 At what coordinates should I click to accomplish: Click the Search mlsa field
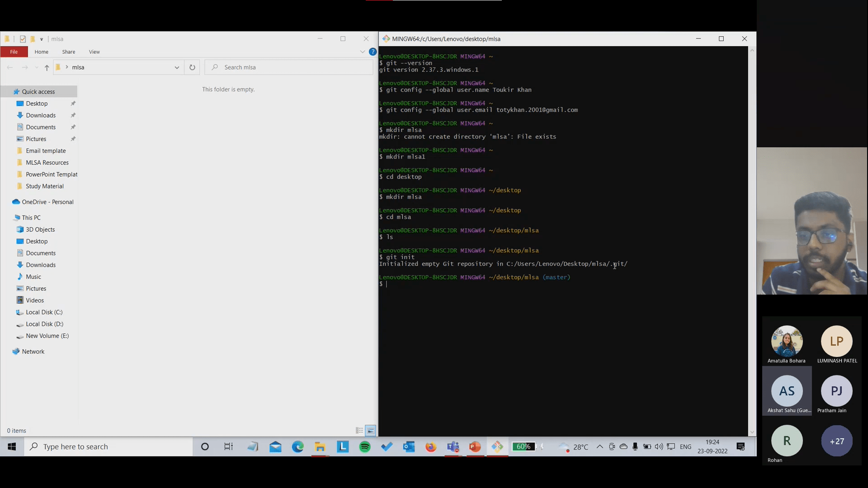pyautogui.click(x=289, y=67)
